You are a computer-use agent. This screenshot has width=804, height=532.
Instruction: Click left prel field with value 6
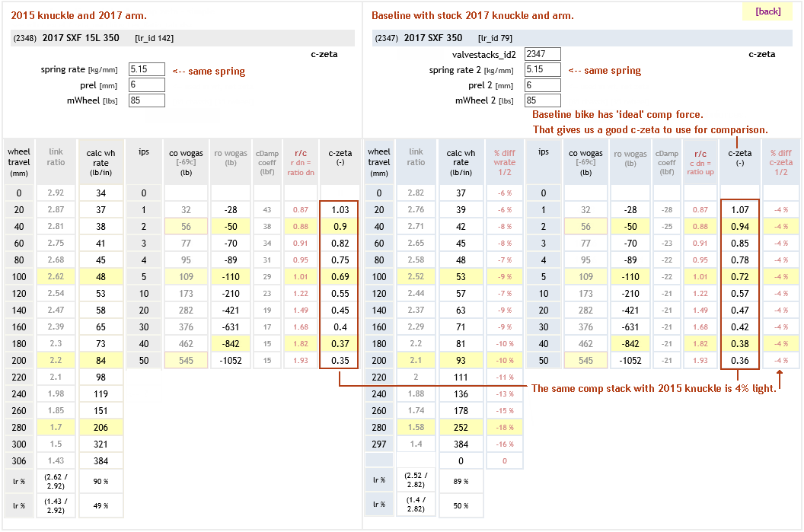click(147, 84)
